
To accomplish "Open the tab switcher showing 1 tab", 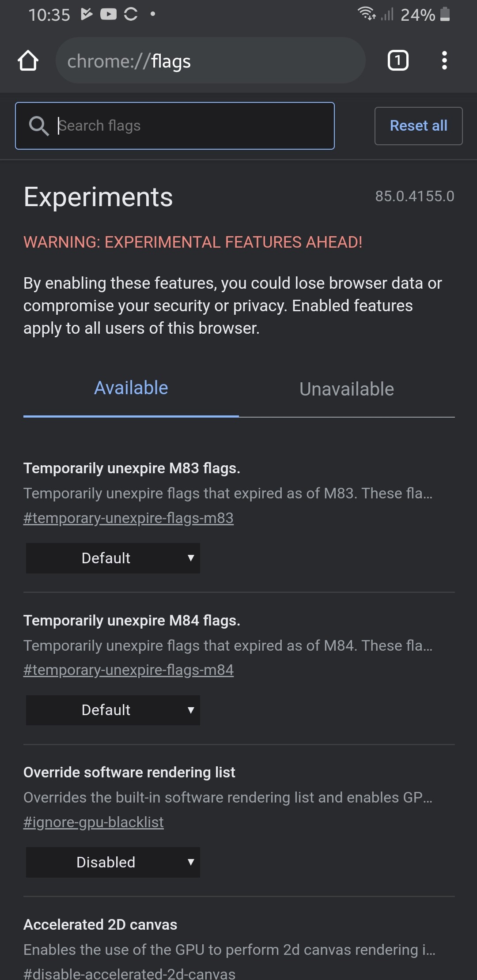I will (x=398, y=60).
